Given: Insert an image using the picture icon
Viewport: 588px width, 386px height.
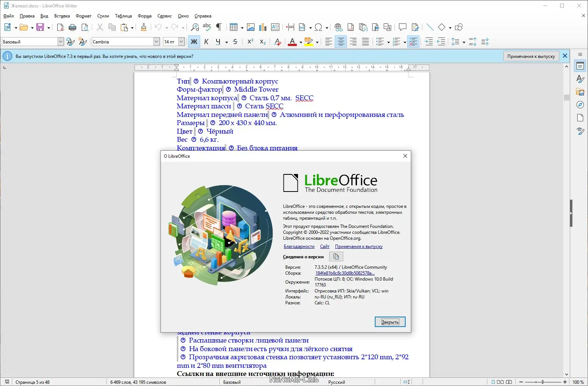Looking at the screenshot, I should click(x=251, y=27).
